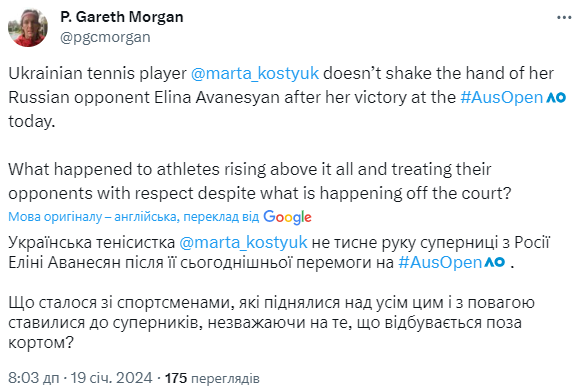Click the 'Ukrainian tennis player' opening paragraph
The width and height of the screenshot is (583, 391).
click(287, 97)
